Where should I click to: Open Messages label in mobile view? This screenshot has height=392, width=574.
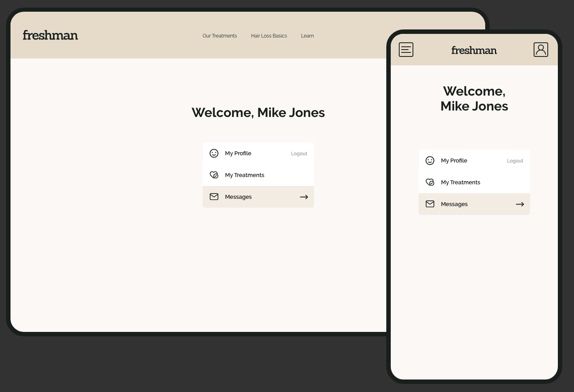[454, 204]
